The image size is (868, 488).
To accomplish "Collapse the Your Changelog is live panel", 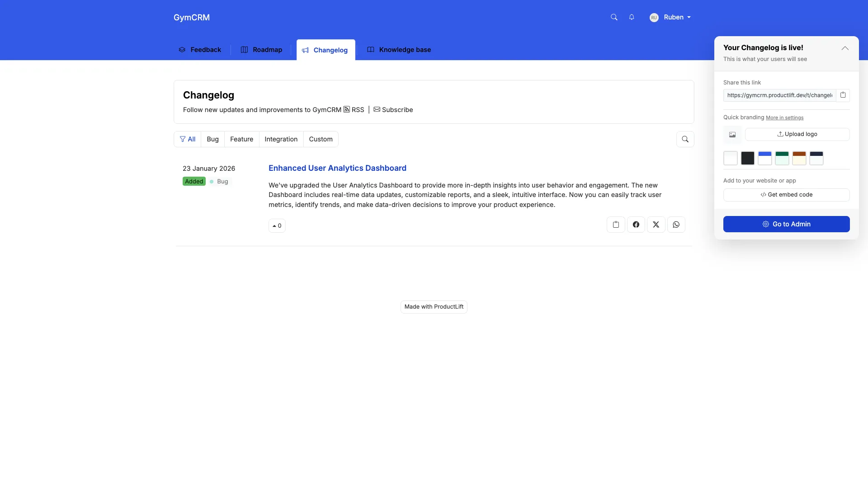I will click(x=844, y=48).
